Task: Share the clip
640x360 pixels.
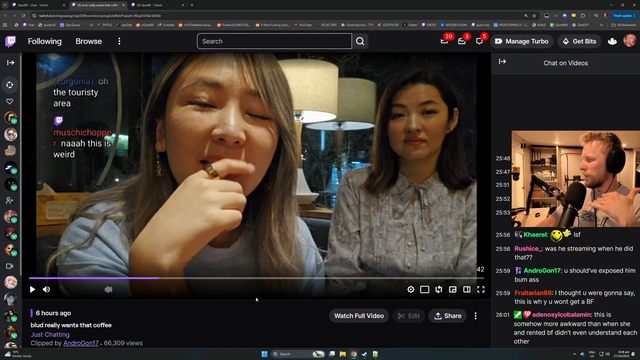Action: coord(447,316)
